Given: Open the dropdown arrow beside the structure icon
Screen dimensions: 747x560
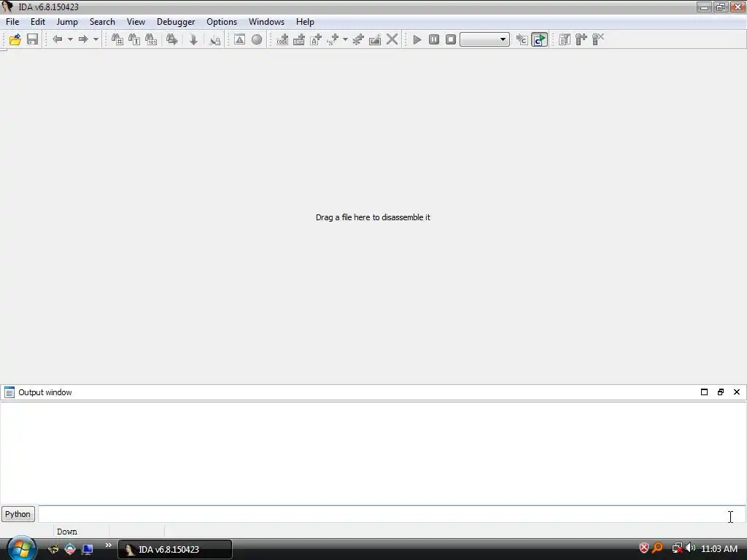Looking at the screenshot, I should pyautogui.click(x=345, y=39).
